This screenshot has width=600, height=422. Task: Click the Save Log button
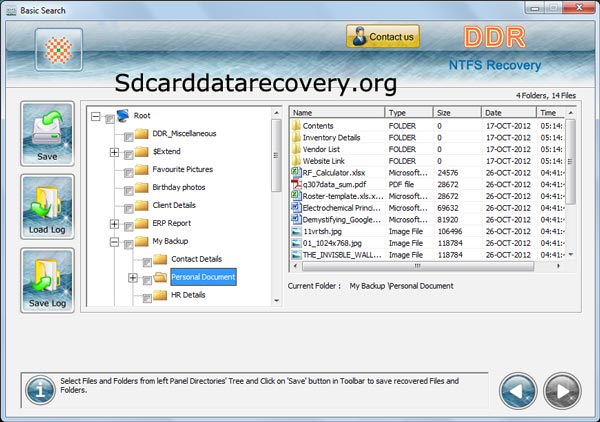click(47, 280)
